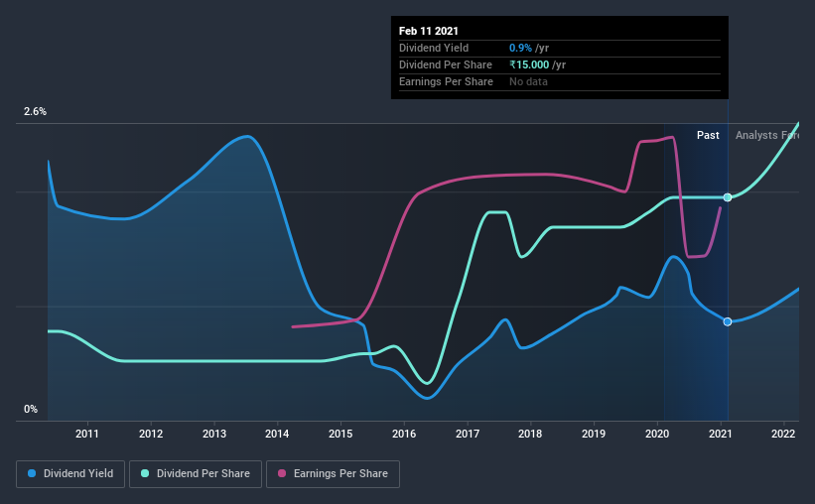Click the 2014 x-axis label
Screen dimensions: 815x504
(x=277, y=434)
